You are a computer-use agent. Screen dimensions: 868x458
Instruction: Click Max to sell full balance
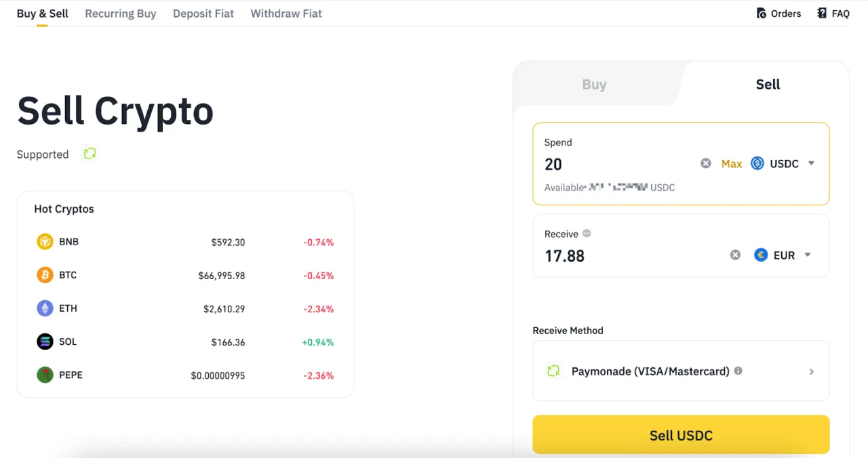pos(732,163)
